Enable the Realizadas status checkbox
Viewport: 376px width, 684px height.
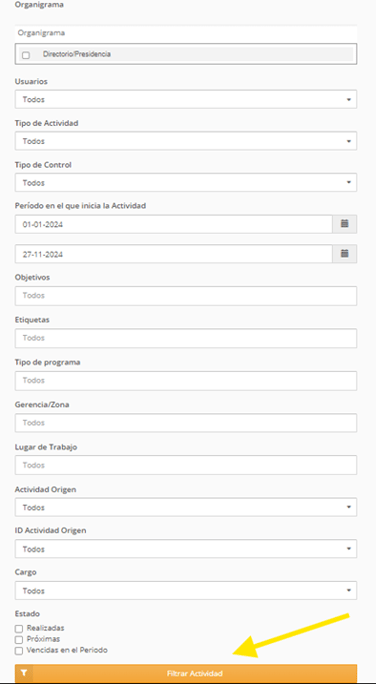[19, 629]
